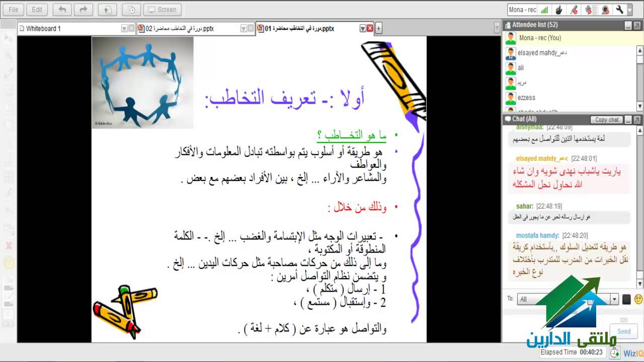Open 02 pptx tab dropdown arrow
This screenshot has width=644, height=362.
(x=244, y=29)
